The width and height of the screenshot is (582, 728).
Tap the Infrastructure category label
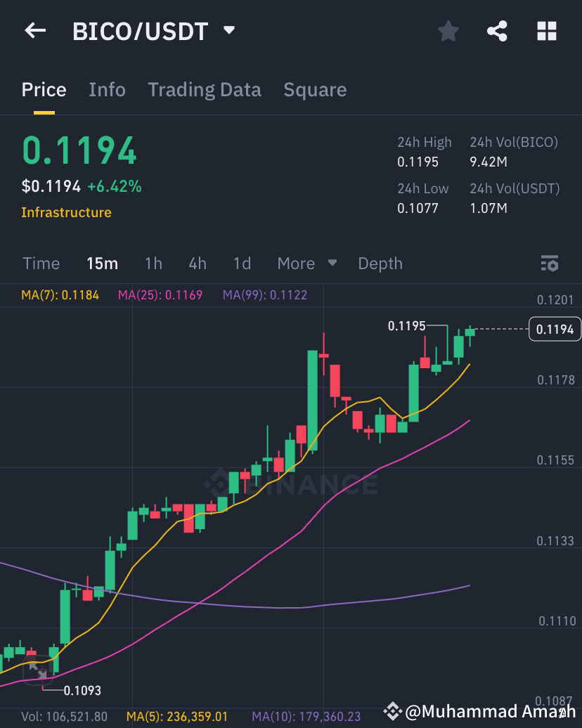coord(66,212)
